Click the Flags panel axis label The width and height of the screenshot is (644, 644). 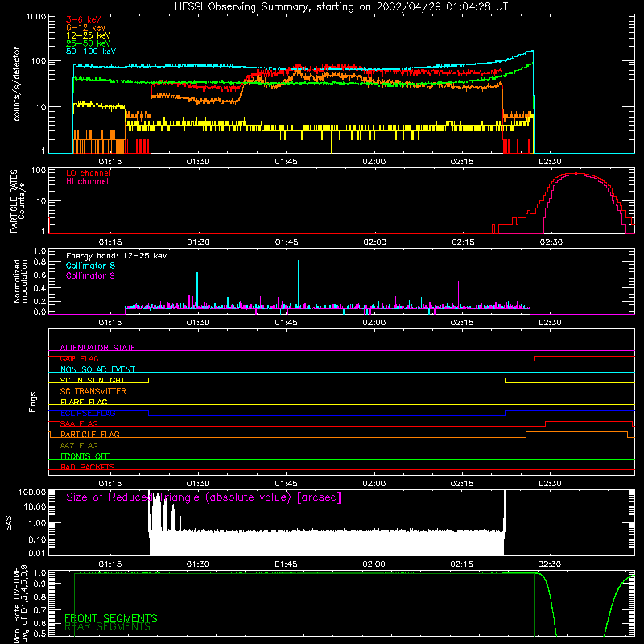pyautogui.click(x=33, y=402)
